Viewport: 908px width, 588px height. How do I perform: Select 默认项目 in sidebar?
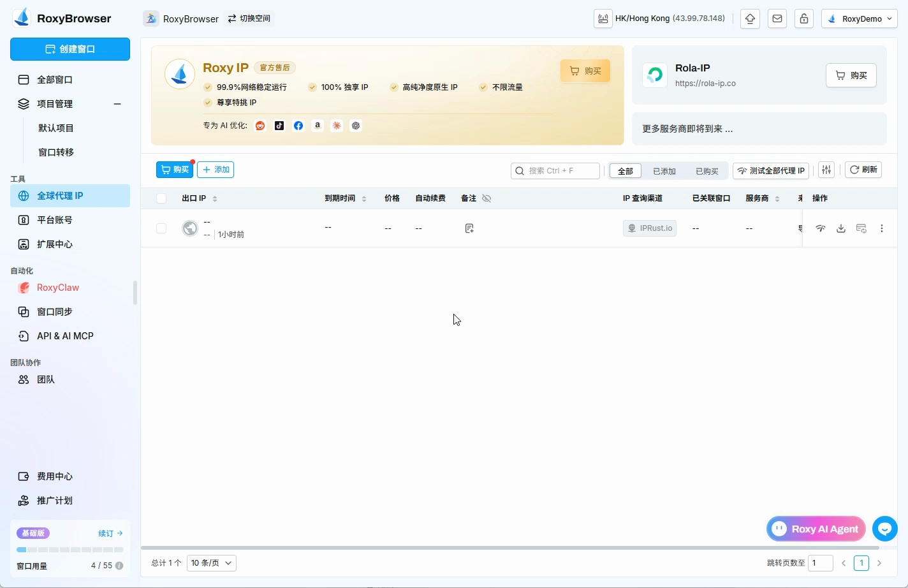(56, 128)
